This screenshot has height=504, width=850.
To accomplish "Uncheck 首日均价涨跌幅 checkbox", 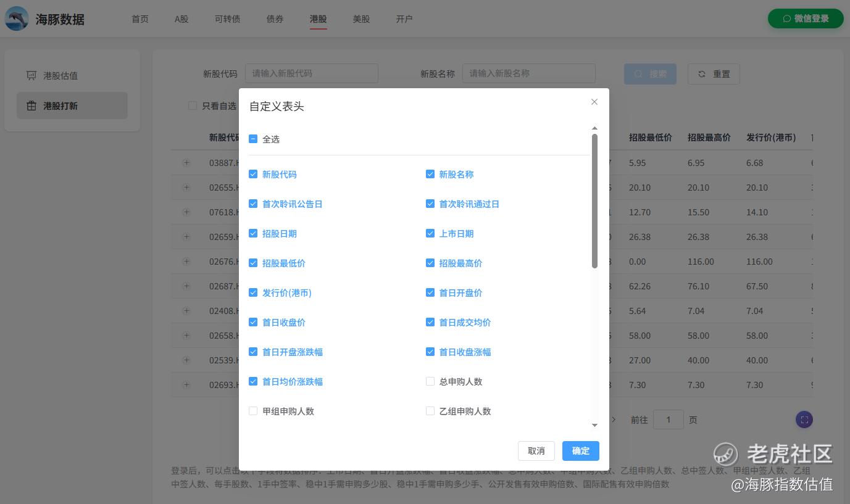I will (253, 382).
